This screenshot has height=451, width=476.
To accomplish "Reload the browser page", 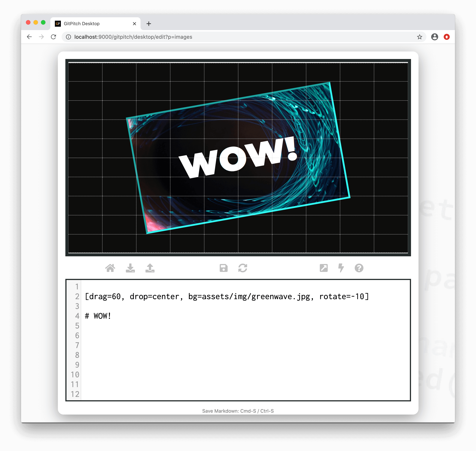I will tap(53, 37).
